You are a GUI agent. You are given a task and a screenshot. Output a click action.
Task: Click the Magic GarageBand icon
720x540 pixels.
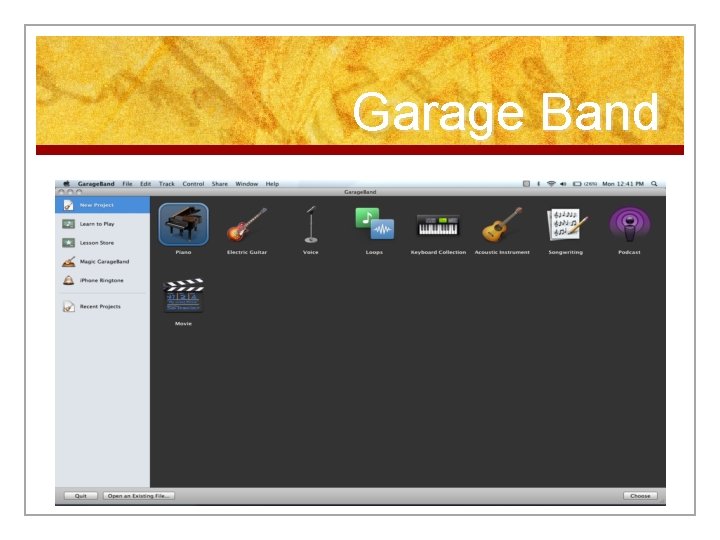[x=68, y=262]
